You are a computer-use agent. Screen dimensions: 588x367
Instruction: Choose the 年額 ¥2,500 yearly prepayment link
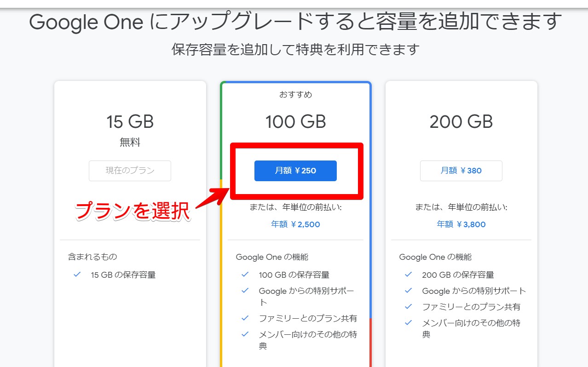click(295, 224)
